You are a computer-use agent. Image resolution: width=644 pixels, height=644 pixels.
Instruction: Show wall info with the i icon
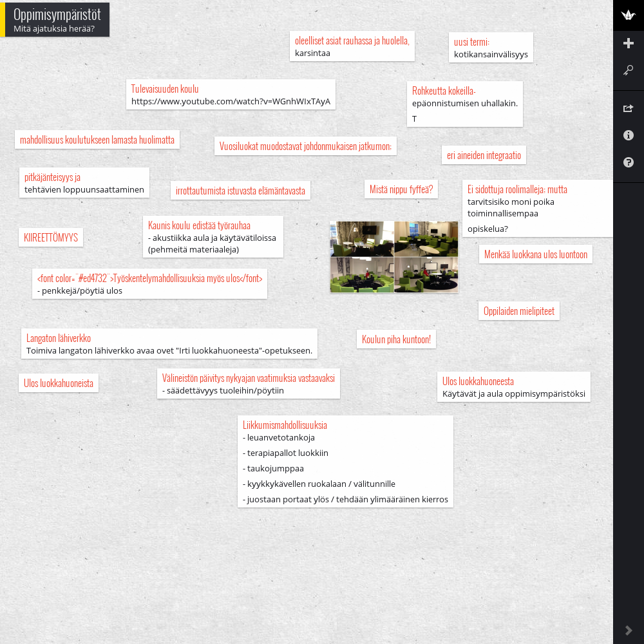[629, 135]
